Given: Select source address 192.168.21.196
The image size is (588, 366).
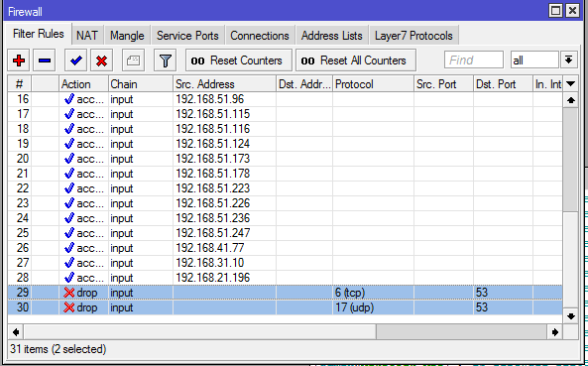Looking at the screenshot, I should (x=212, y=278).
